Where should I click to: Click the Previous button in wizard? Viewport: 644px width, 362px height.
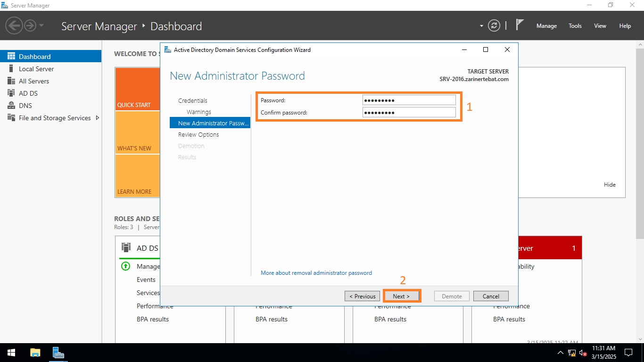[x=362, y=296]
